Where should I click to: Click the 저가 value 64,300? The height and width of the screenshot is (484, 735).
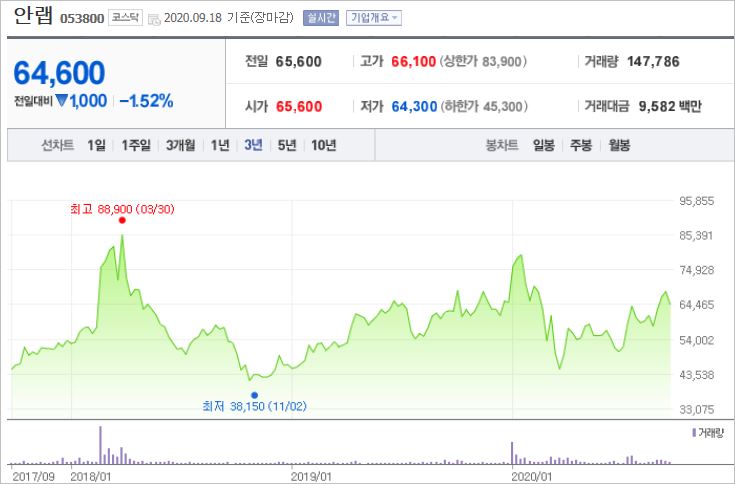[x=414, y=106]
